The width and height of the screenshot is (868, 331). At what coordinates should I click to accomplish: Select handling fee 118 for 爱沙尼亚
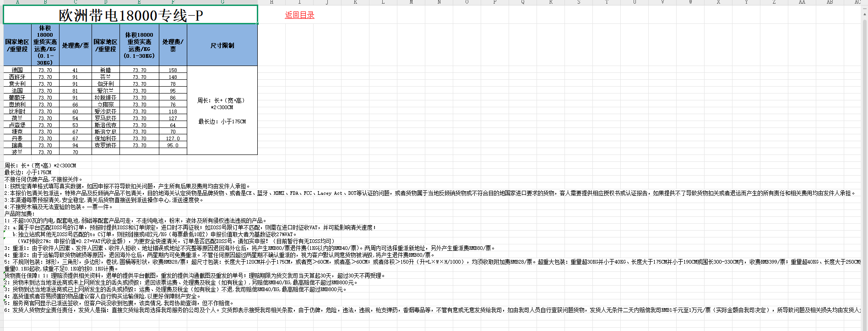coord(173,111)
